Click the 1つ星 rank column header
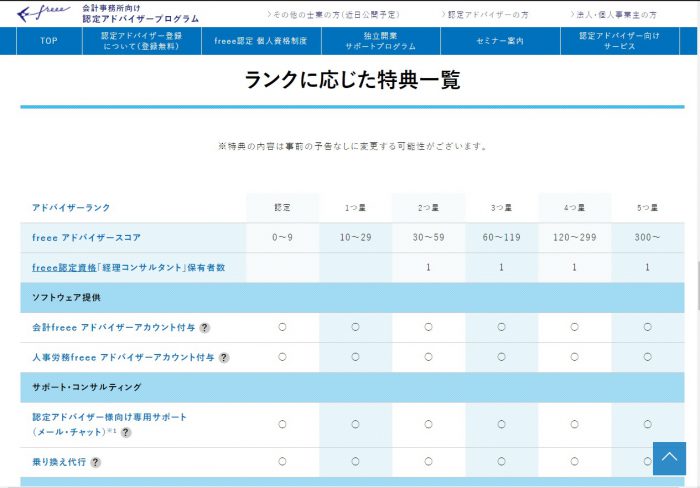 (x=355, y=208)
